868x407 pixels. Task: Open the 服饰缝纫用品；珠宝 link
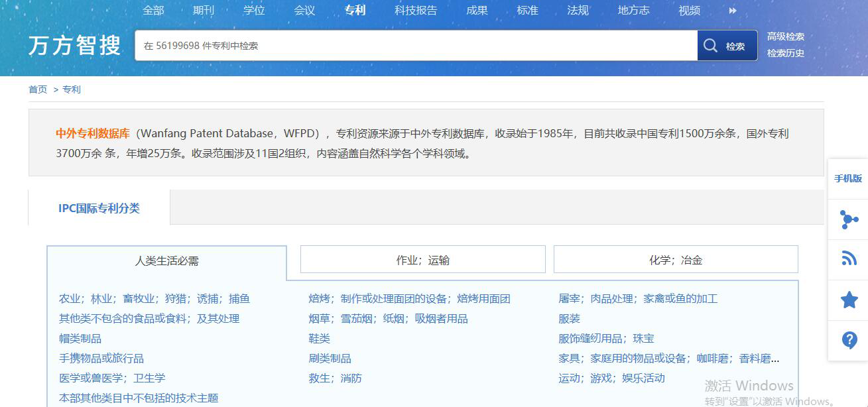(606, 339)
